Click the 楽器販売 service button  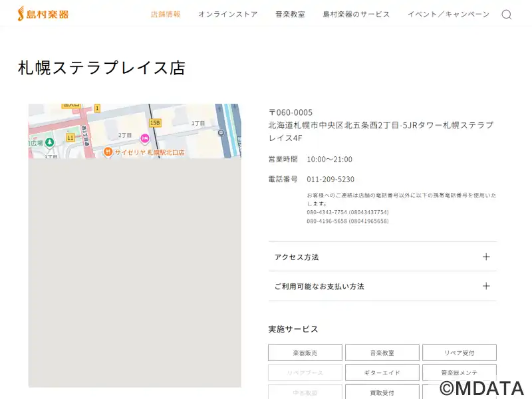(305, 353)
